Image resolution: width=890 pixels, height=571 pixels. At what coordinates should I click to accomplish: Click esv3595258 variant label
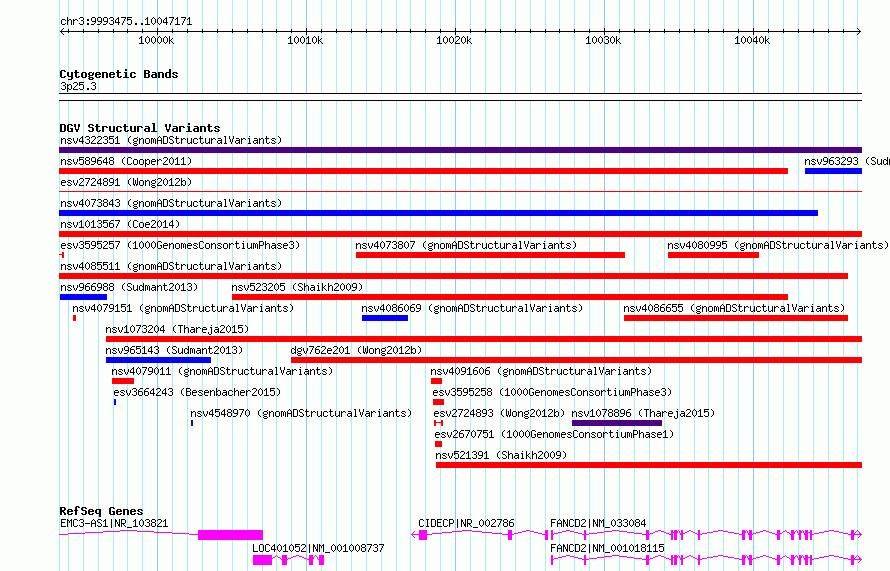552,392
